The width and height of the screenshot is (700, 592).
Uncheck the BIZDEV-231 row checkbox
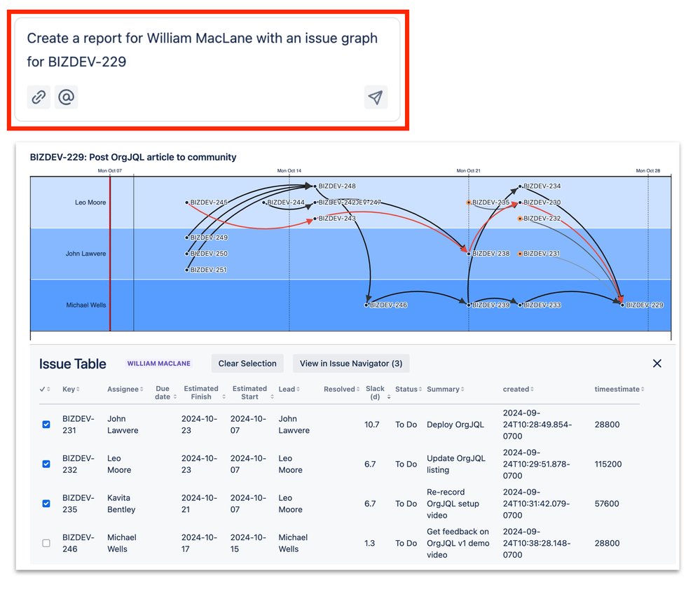[46, 425]
